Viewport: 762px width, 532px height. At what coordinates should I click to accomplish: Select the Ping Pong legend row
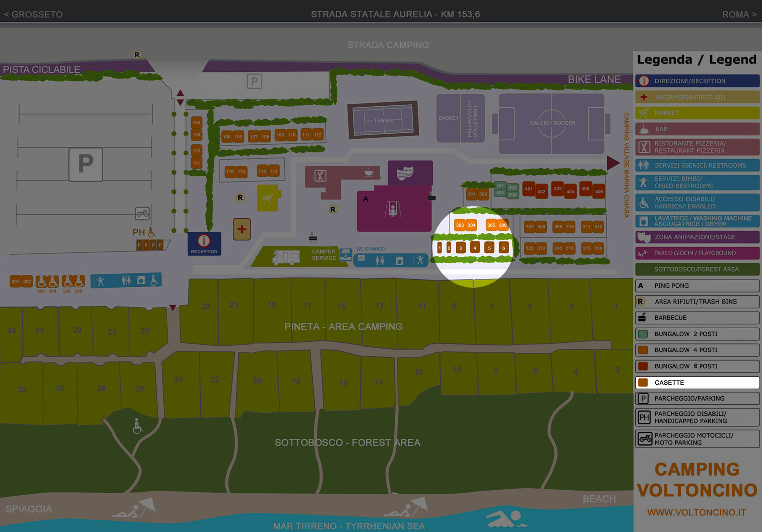point(697,286)
